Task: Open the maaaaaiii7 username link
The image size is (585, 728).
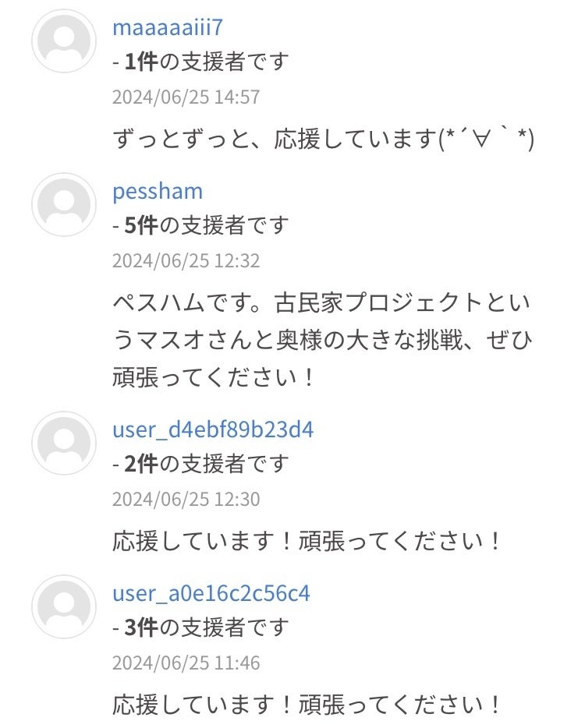Action: pyautogui.click(x=168, y=27)
